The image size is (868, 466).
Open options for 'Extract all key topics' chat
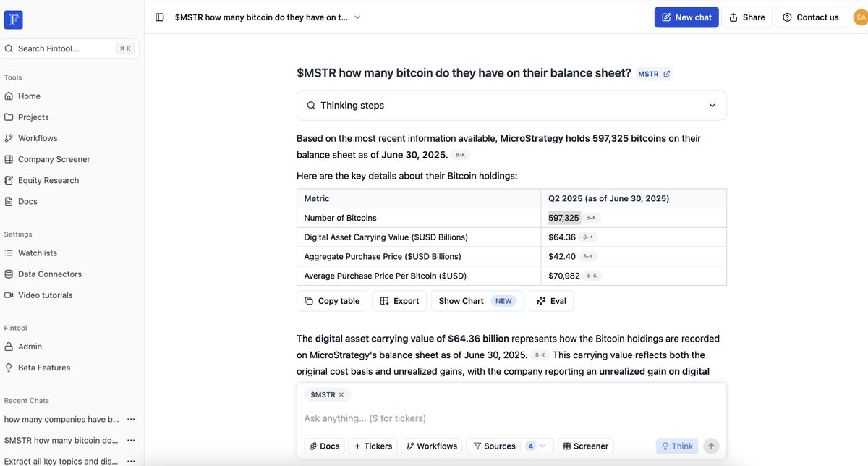click(131, 461)
